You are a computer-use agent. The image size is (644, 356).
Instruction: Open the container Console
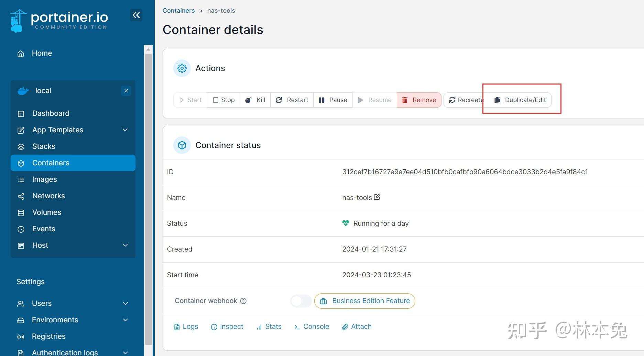(311, 326)
